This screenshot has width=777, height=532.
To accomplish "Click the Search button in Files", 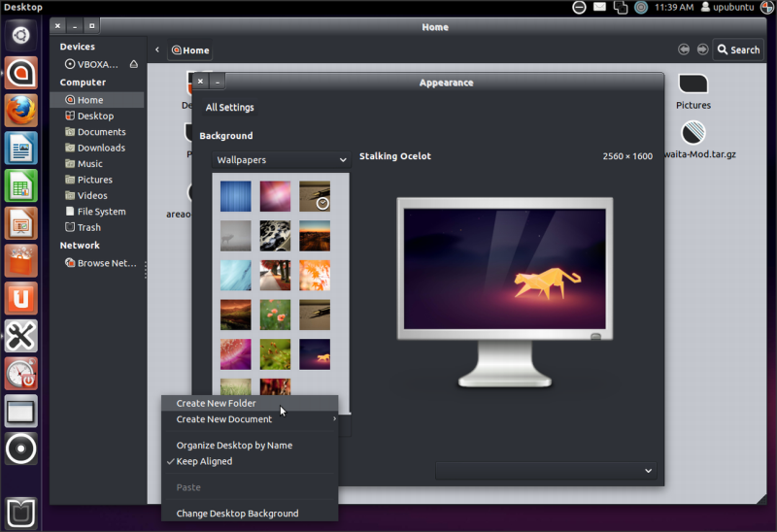I will pyautogui.click(x=738, y=50).
